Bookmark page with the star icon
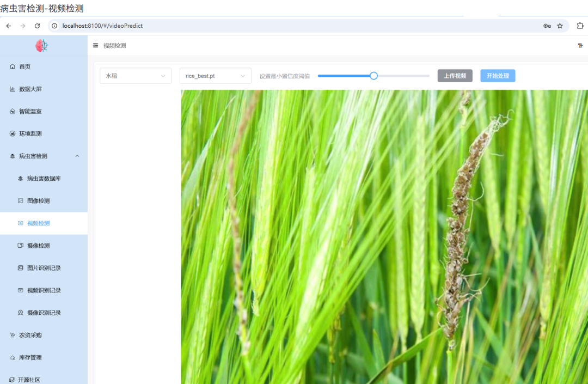This screenshot has width=588, height=384. [x=560, y=26]
